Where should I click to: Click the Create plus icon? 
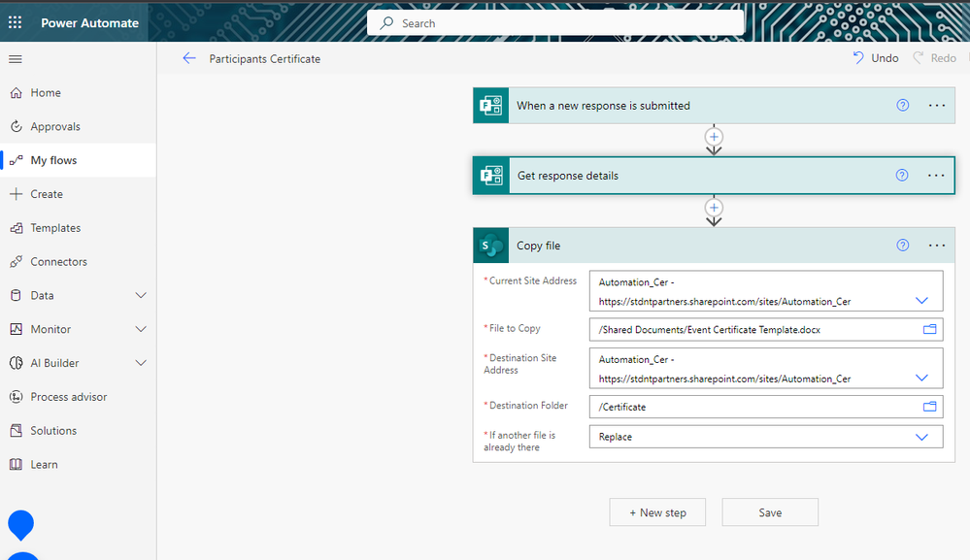tap(17, 194)
